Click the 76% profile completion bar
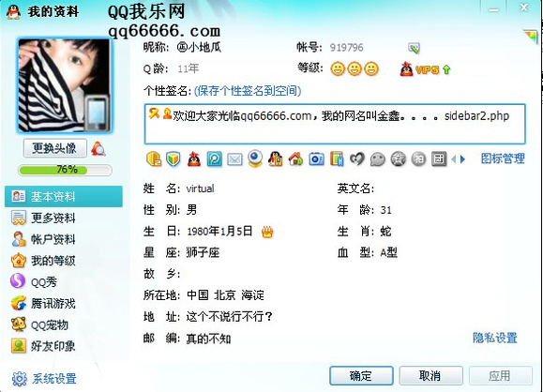 tap(65, 170)
